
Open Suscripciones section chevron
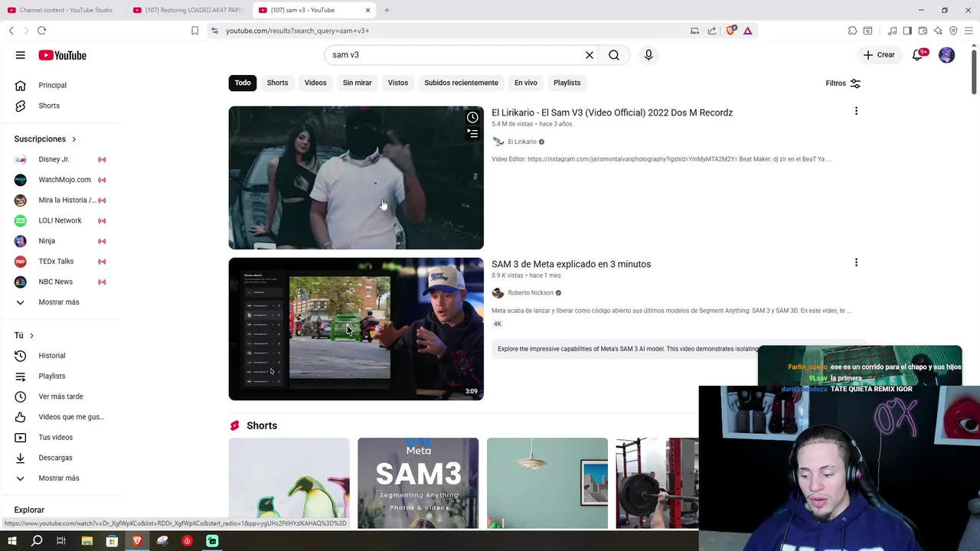pyautogui.click(x=74, y=139)
